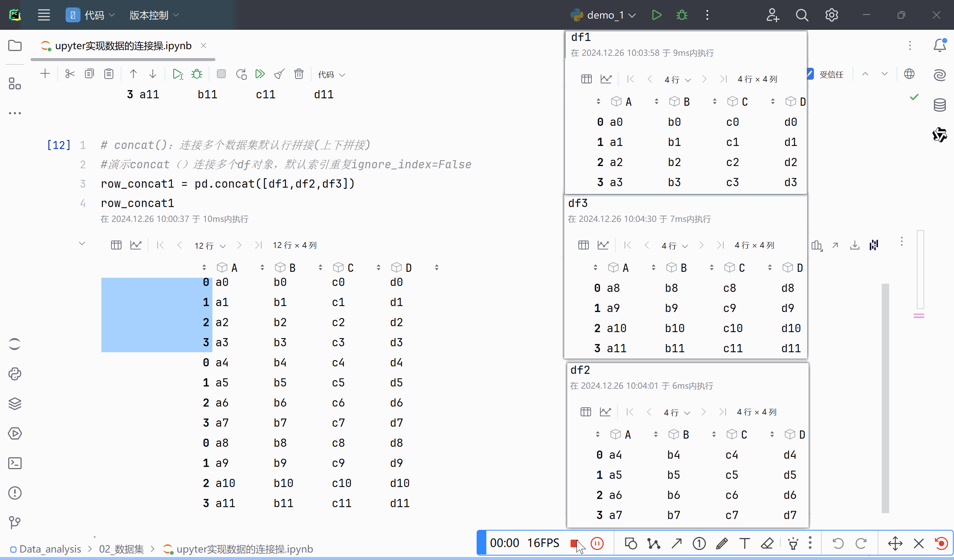Toggle the 受信任 trusted checkbox
The image size is (954, 560).
(x=810, y=74)
